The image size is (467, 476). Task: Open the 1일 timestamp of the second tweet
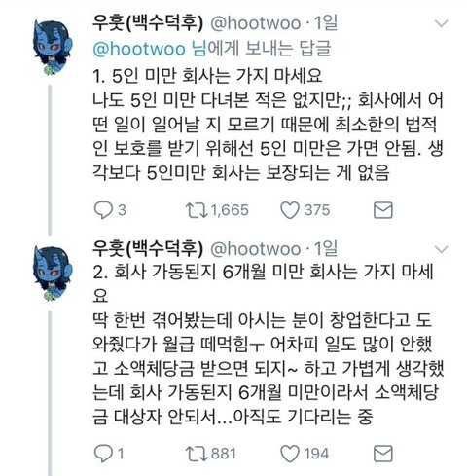coord(325,248)
